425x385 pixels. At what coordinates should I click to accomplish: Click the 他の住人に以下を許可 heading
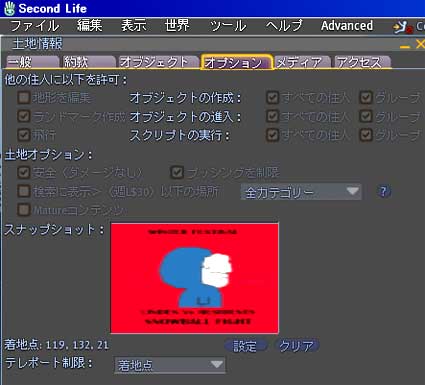[66, 80]
